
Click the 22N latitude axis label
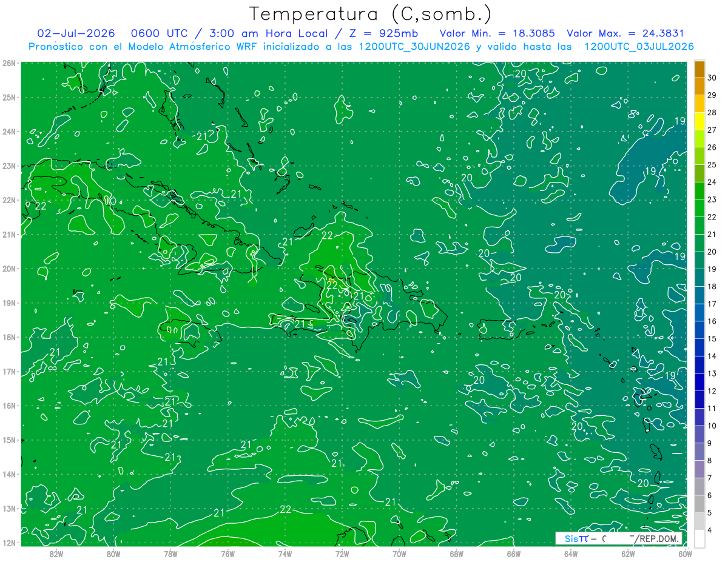point(9,200)
